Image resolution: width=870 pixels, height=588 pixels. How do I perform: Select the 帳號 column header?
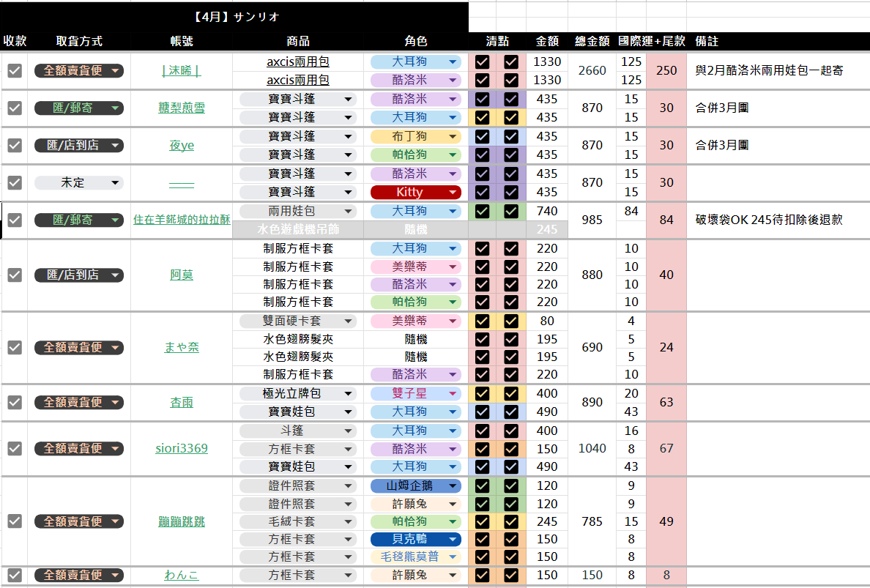[x=182, y=41]
